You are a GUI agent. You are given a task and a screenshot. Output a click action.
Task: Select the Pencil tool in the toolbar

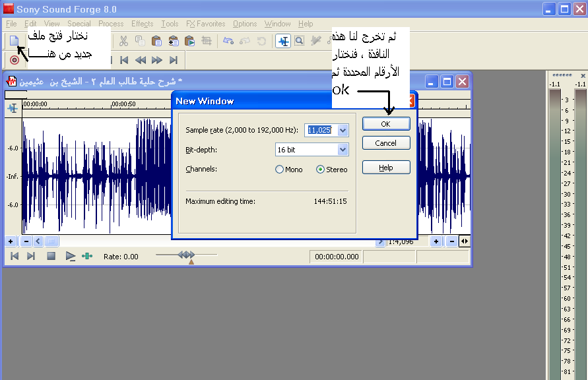[315, 41]
